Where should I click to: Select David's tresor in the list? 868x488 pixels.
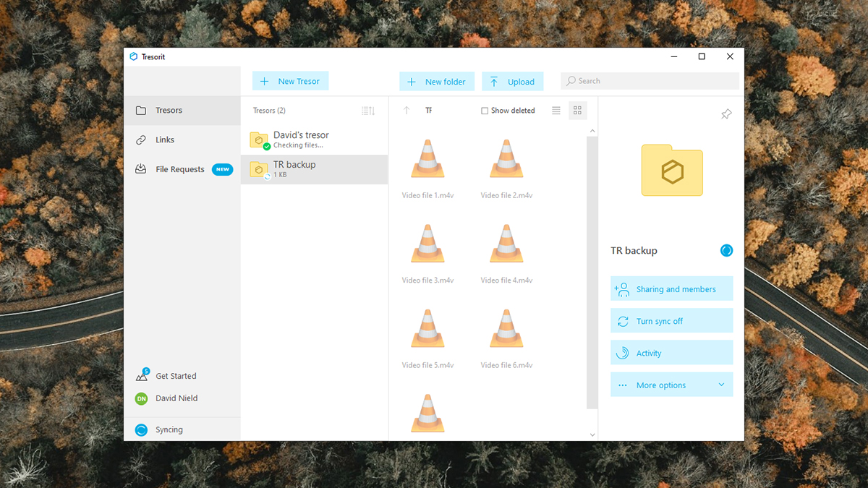point(300,140)
